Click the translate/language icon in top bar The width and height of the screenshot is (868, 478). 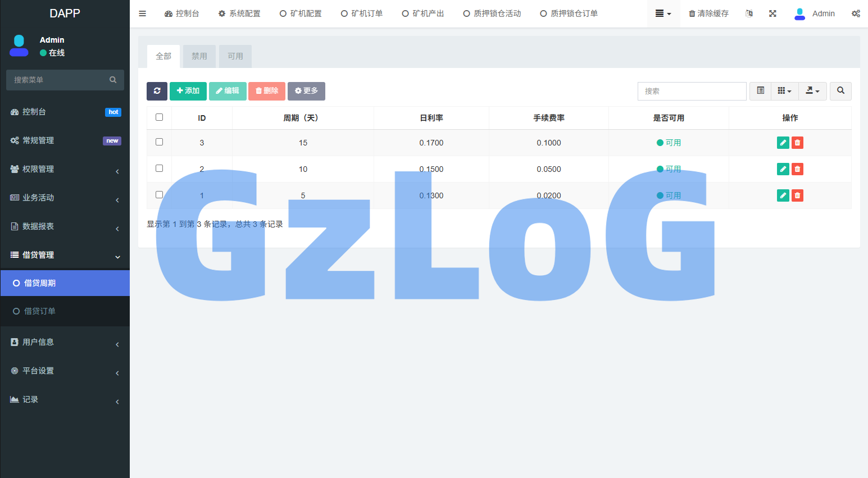point(749,13)
